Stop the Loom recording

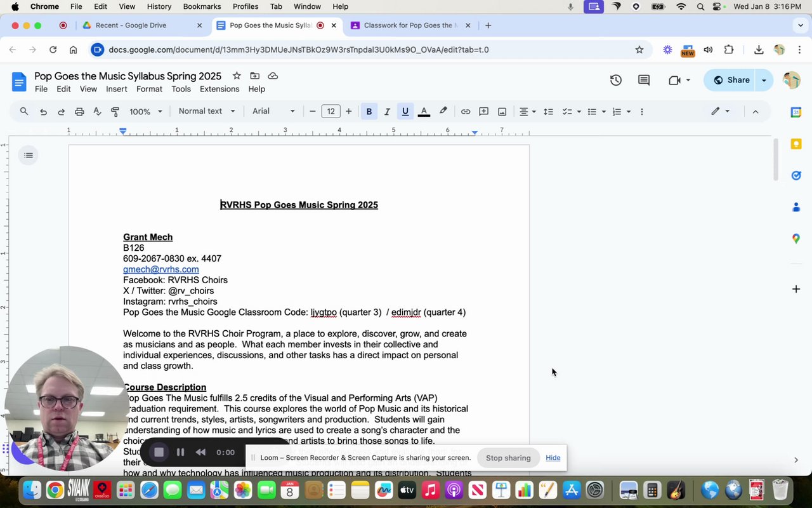click(x=159, y=452)
